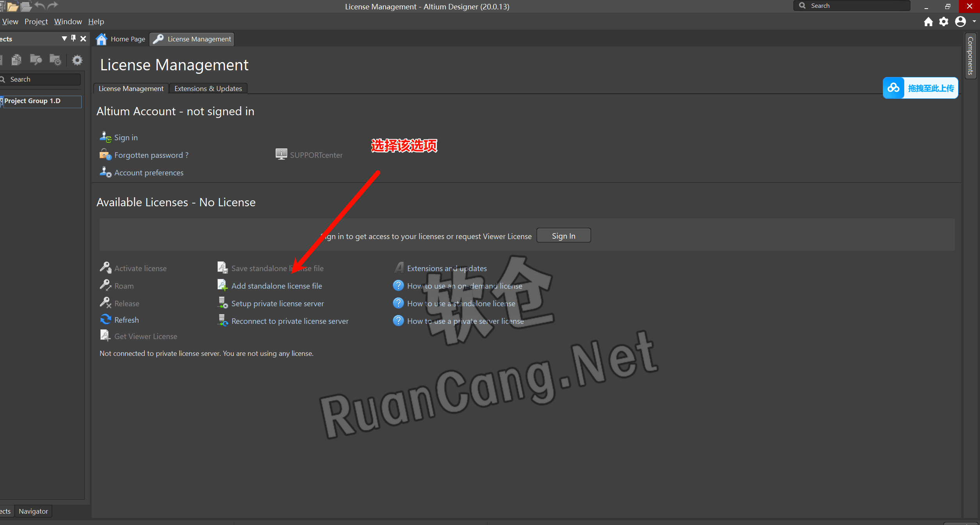Click the 'Not connected to private license server' status text
Viewport: 980px width, 525px height.
click(x=207, y=354)
